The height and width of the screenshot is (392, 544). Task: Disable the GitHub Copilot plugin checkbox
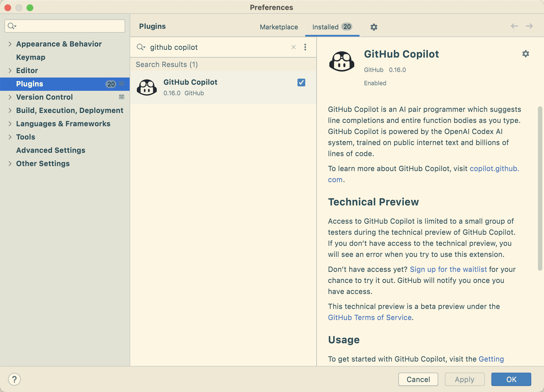[301, 82]
